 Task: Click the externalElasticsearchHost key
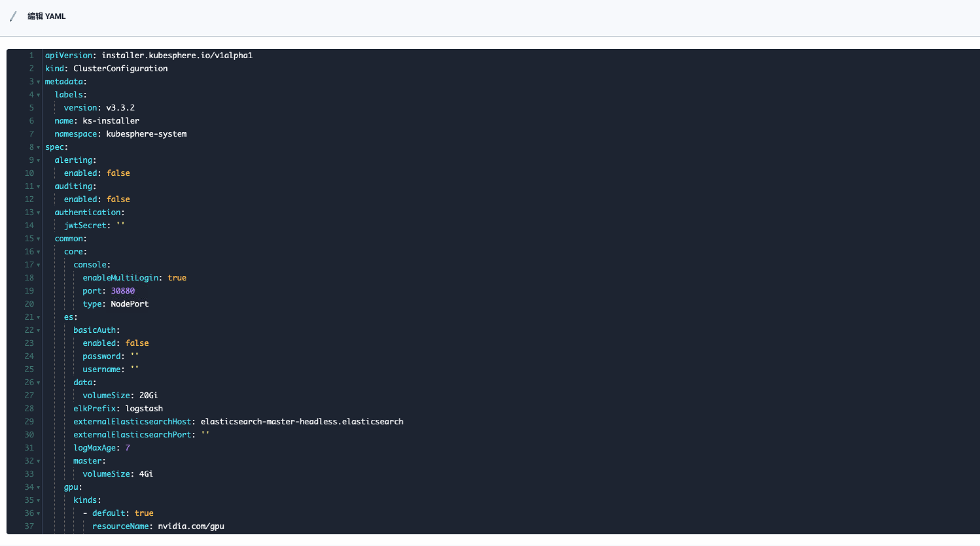[x=132, y=422]
